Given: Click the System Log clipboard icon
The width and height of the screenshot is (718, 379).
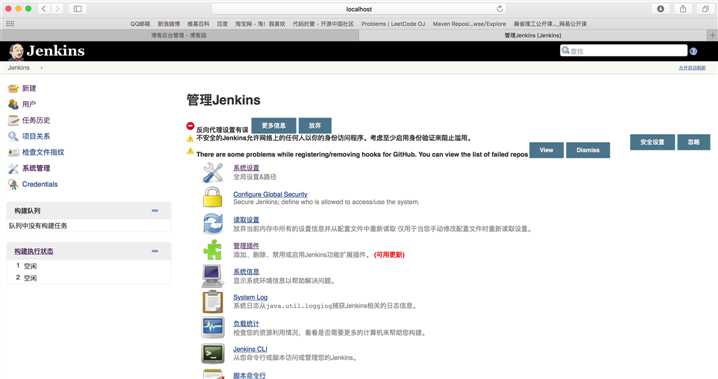Looking at the screenshot, I should [x=213, y=302].
